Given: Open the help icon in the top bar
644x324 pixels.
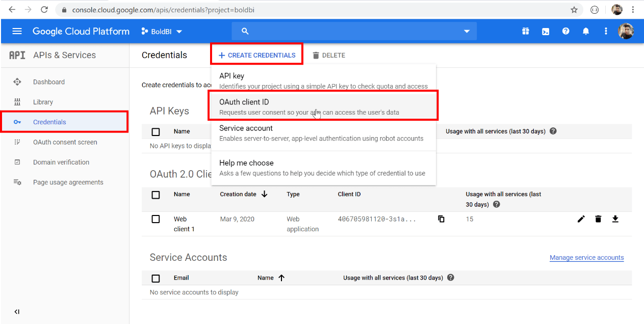Looking at the screenshot, I should tap(565, 31).
